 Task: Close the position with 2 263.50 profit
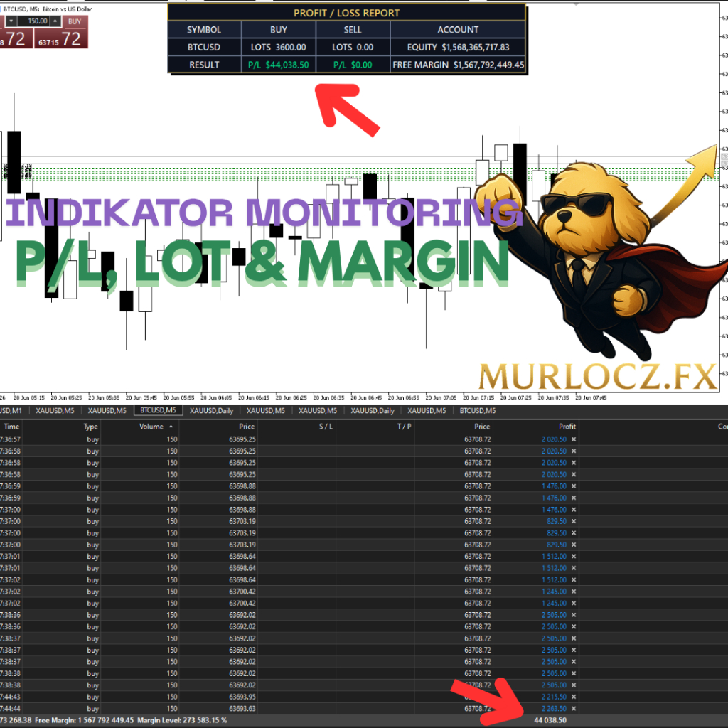click(x=574, y=708)
